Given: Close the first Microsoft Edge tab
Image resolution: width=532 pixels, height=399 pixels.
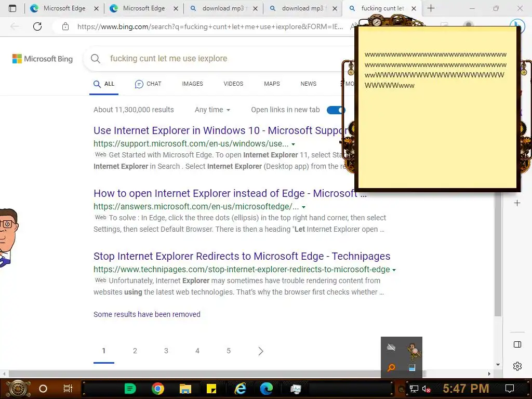Looking at the screenshot, I should click(x=96, y=8).
